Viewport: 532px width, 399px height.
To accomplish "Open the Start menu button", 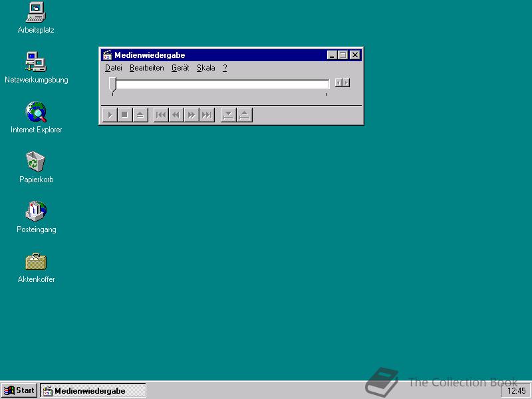I will [x=19, y=390].
